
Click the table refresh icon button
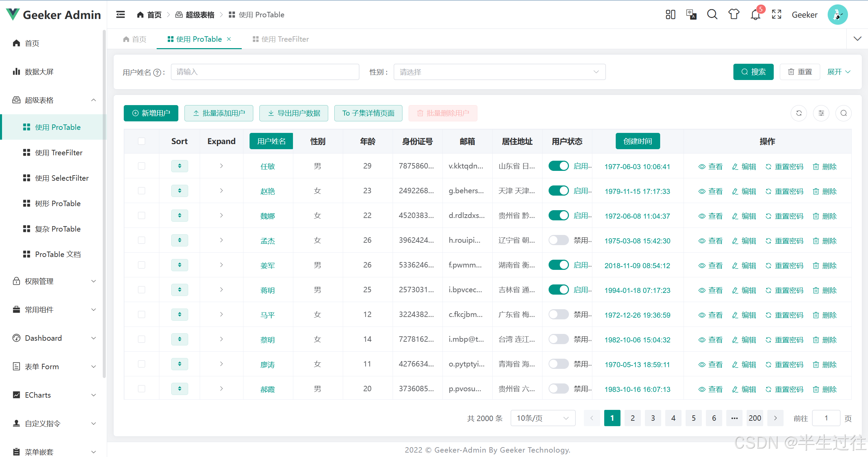(799, 113)
